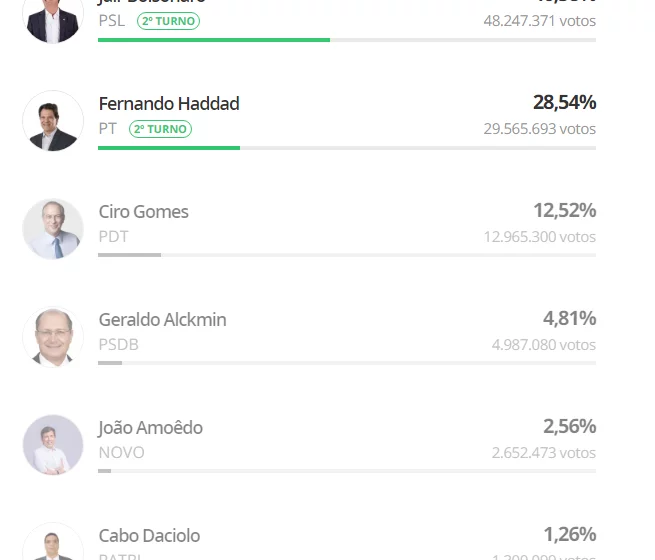Select the Geraldo Alckmin name
The height and width of the screenshot is (560, 655).
point(162,320)
